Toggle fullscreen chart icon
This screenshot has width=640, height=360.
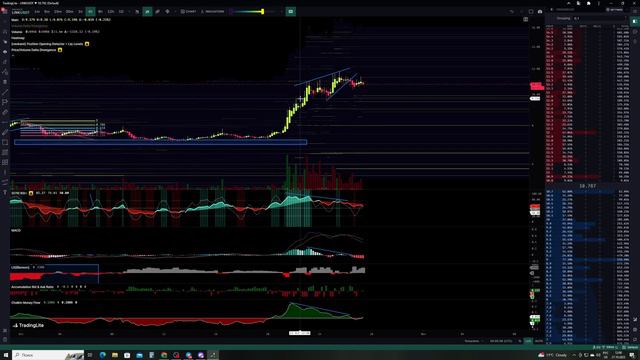(x=531, y=11)
